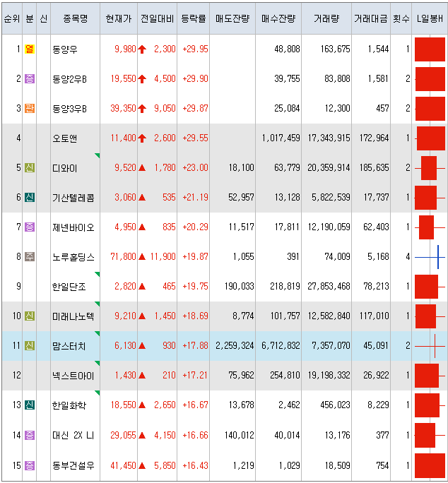Click the up triangle for 디와이

tap(142, 168)
